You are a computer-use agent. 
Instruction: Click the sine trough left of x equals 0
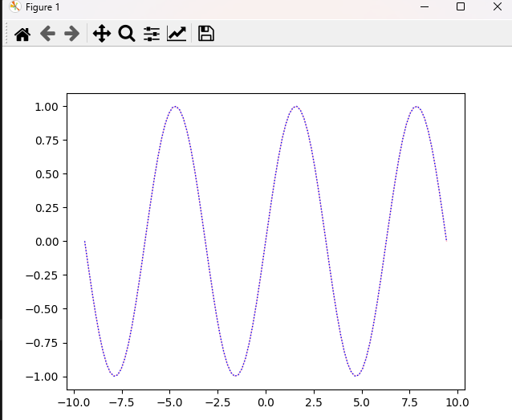click(235, 376)
